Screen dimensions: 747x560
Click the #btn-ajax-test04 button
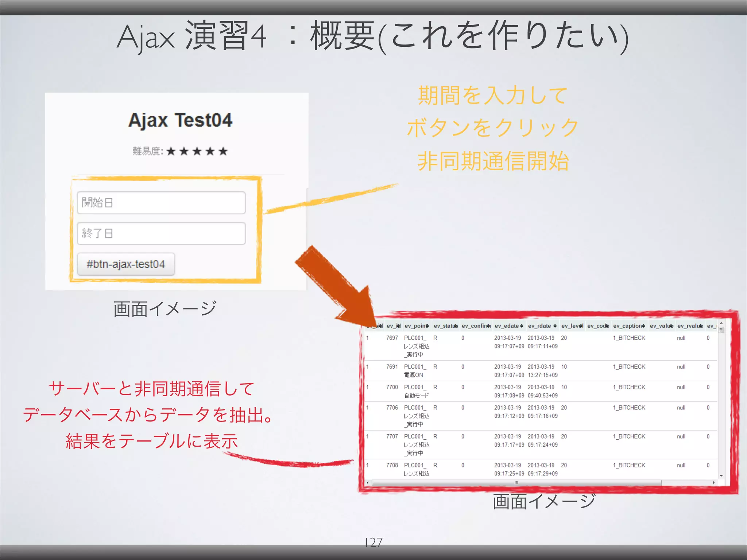tap(126, 264)
